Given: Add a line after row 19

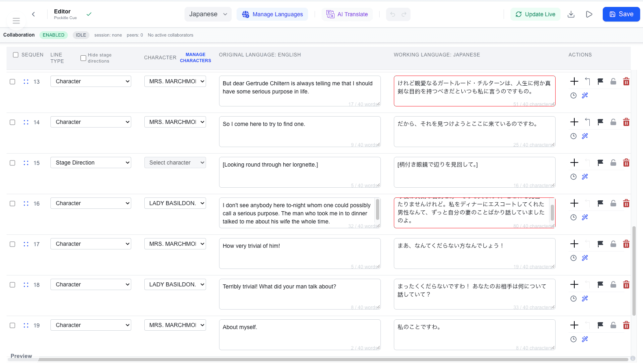Looking at the screenshot, I should coord(574,325).
